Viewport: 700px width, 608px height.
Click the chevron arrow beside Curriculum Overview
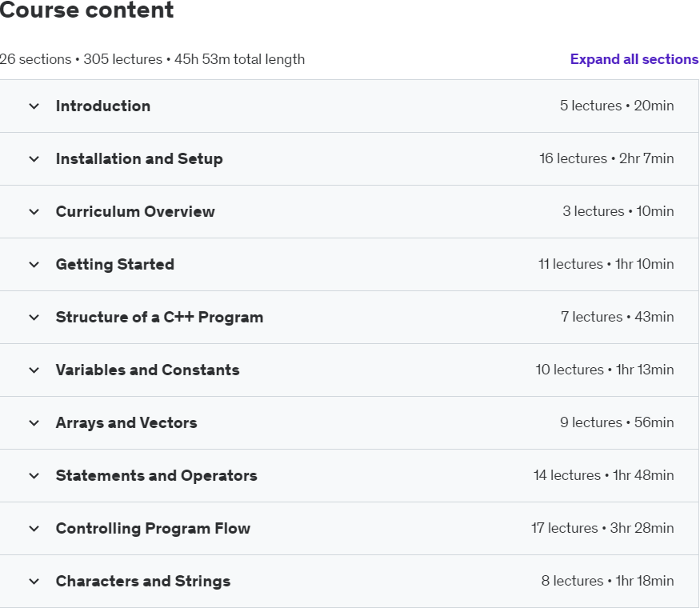[x=34, y=212]
